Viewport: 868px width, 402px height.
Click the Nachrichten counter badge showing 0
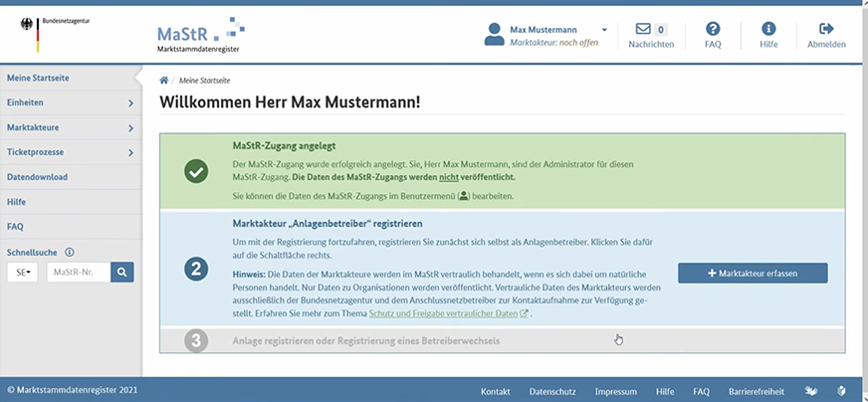tap(660, 29)
